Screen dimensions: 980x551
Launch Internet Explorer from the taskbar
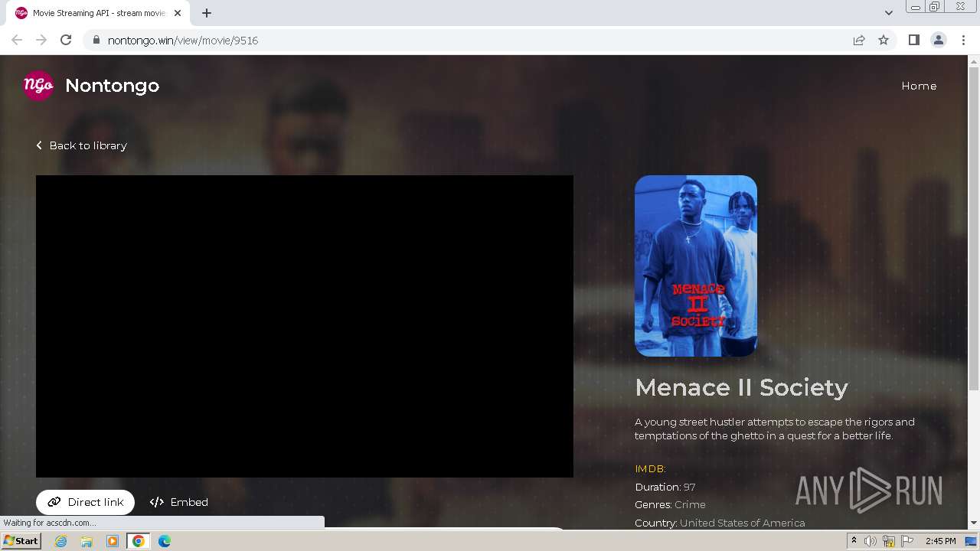coord(60,541)
